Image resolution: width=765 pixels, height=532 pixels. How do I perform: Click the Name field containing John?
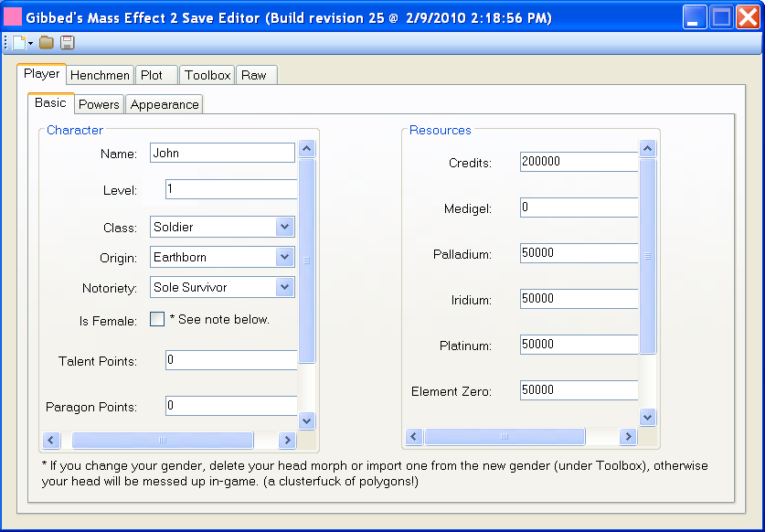(222, 153)
